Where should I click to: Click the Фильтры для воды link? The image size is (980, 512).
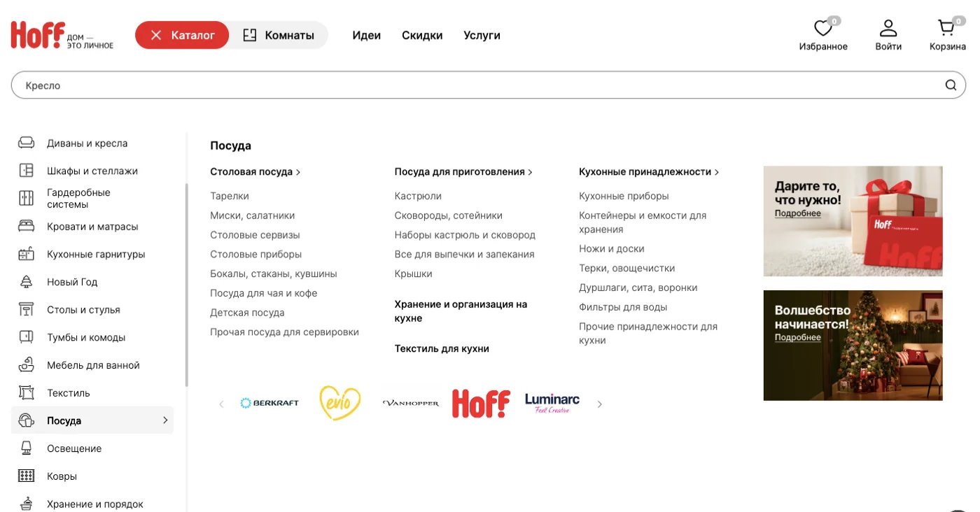tap(623, 307)
